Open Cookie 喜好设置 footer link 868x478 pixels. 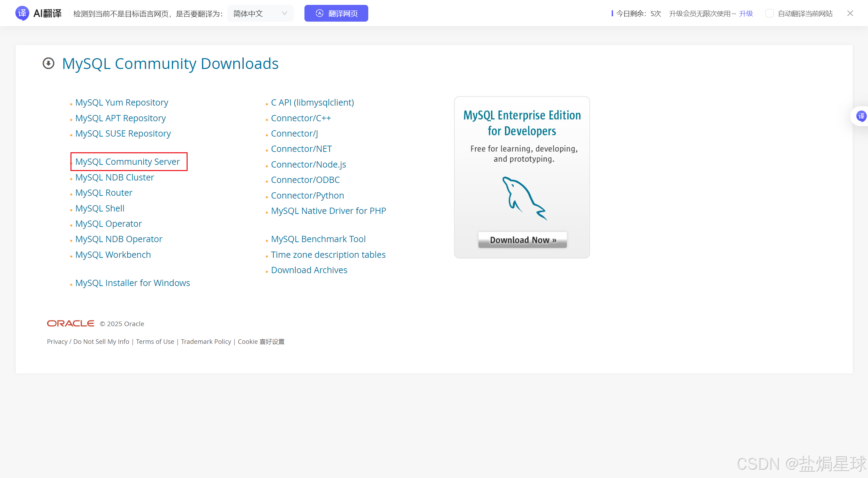point(261,342)
